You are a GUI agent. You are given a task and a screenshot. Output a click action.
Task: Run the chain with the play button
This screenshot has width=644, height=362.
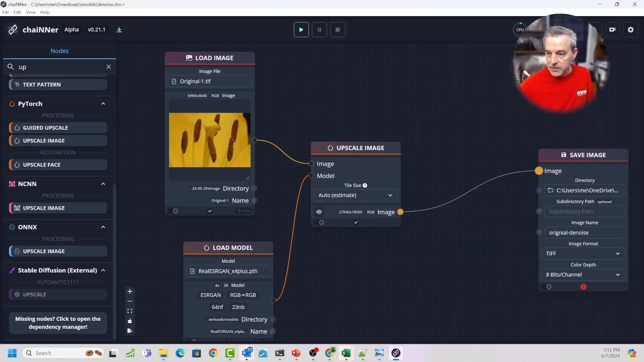click(301, 29)
